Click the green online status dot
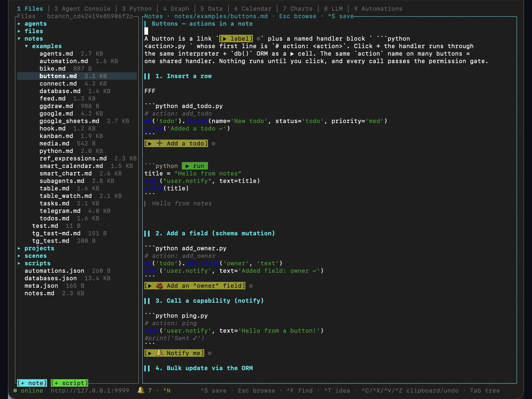 [15, 391]
